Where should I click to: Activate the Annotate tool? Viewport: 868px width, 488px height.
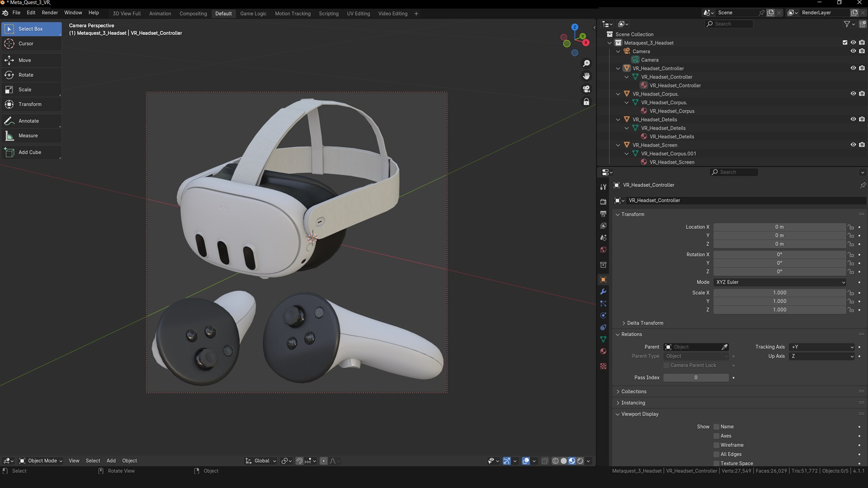coord(31,121)
